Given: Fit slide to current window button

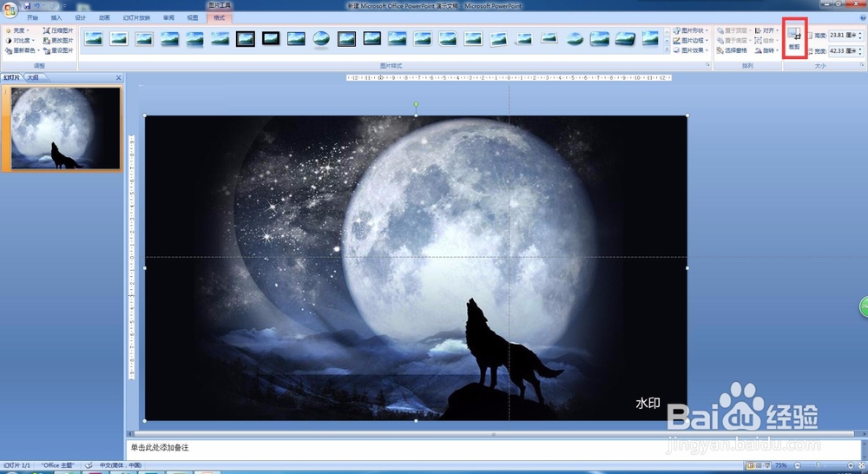Looking at the screenshot, I should tap(861, 465).
